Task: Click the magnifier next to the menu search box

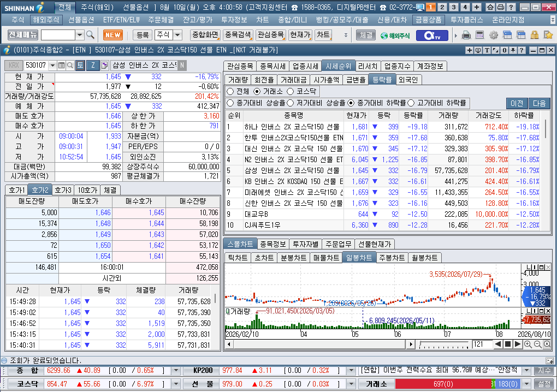Action: pyautogui.click(x=90, y=35)
